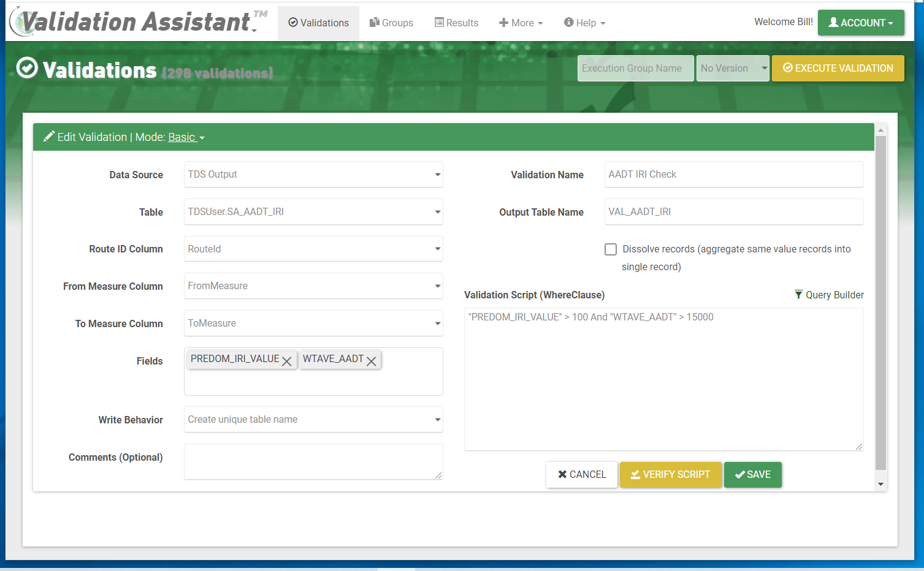Viewport: 924px width, 571px height.
Task: Remove the WTAVE_AADT field tag
Action: (371, 361)
